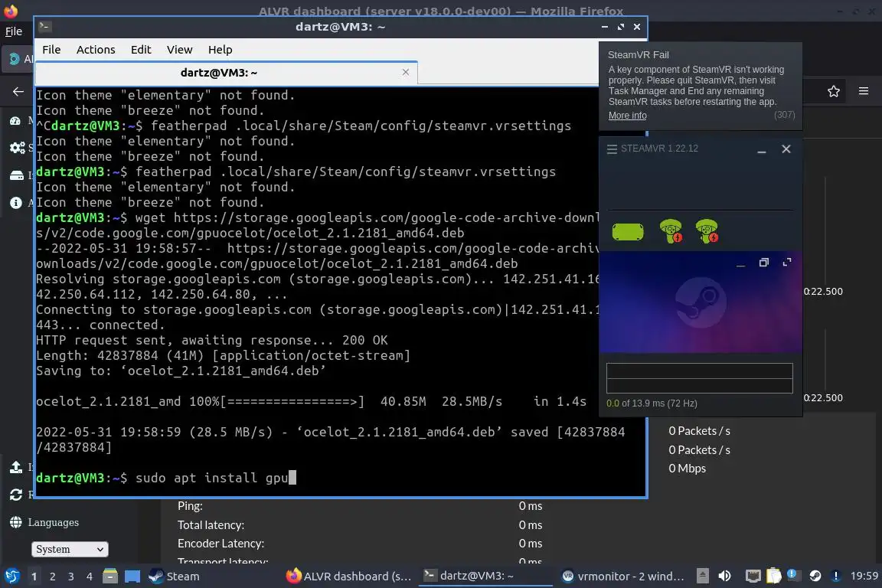The width and height of the screenshot is (882, 588).
Task: Open the ALVR dashboard gauge icon in the sidebar
Action: [x=16, y=120]
